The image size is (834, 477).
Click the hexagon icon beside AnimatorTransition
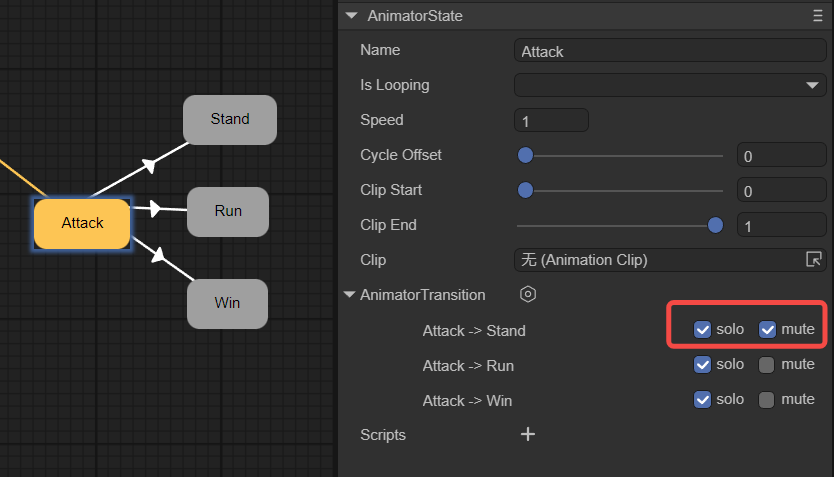pyautogui.click(x=528, y=295)
